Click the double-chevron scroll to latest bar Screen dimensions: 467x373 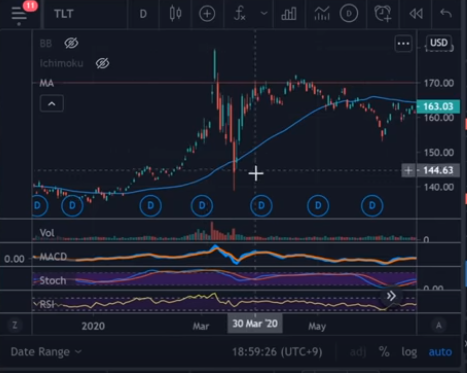(391, 296)
